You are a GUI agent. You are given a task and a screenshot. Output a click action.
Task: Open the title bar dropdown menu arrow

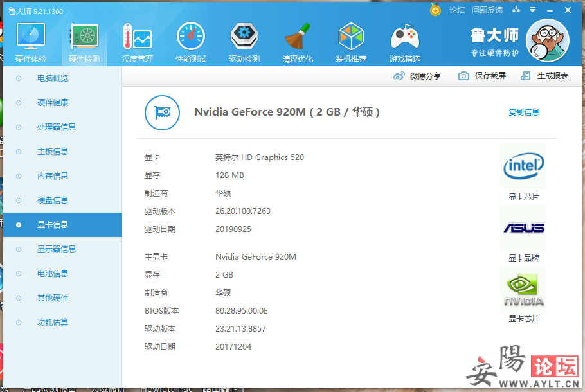pyautogui.click(x=533, y=10)
